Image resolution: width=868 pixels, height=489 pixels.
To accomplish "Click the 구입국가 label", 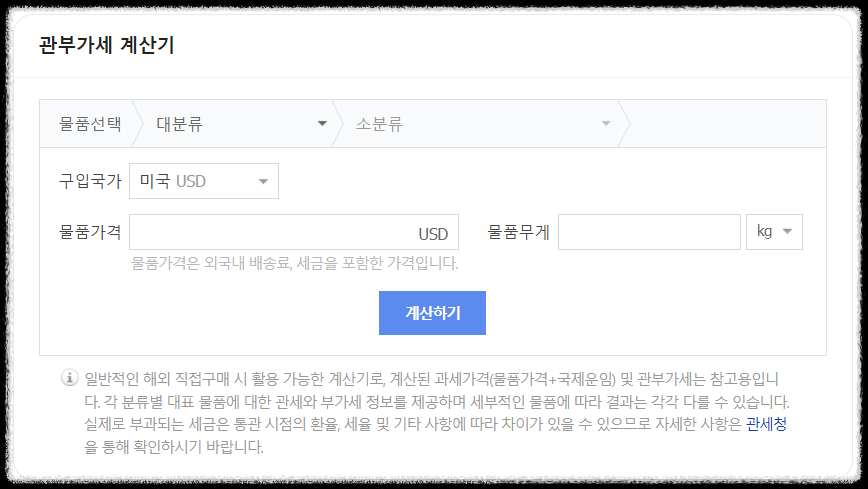I will (x=90, y=181).
